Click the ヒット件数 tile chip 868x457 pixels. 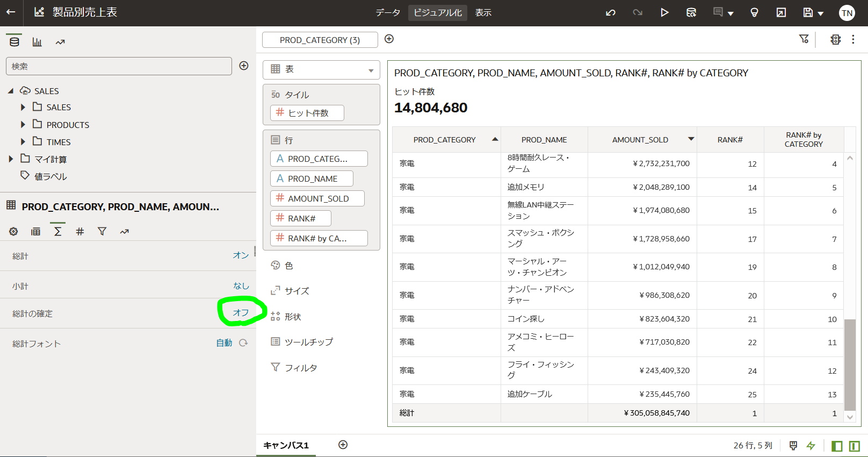(307, 113)
